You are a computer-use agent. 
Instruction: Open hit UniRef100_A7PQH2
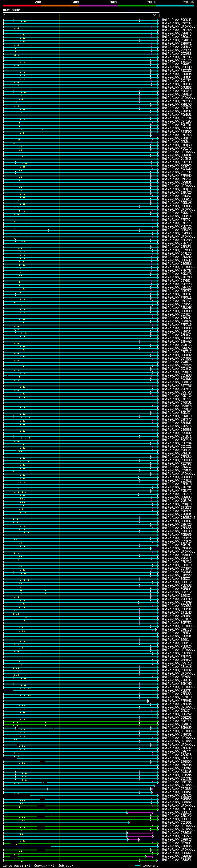click(176, 700)
